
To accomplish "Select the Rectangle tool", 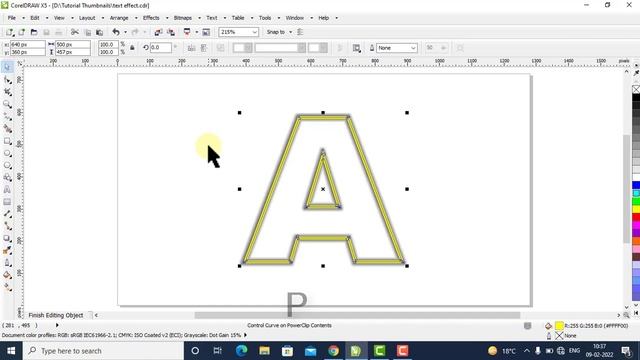I will (x=7, y=141).
